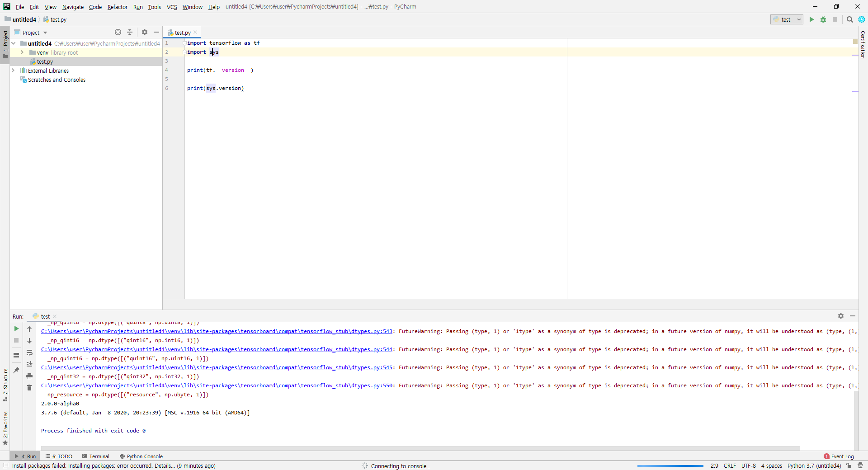Select Python 3.7 interpreter widget

pos(814,465)
